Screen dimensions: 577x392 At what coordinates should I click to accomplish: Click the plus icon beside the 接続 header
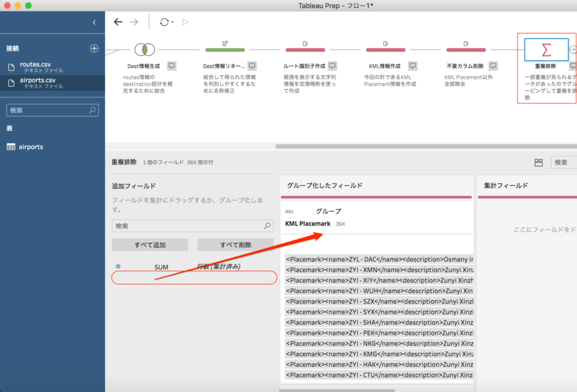tap(94, 48)
